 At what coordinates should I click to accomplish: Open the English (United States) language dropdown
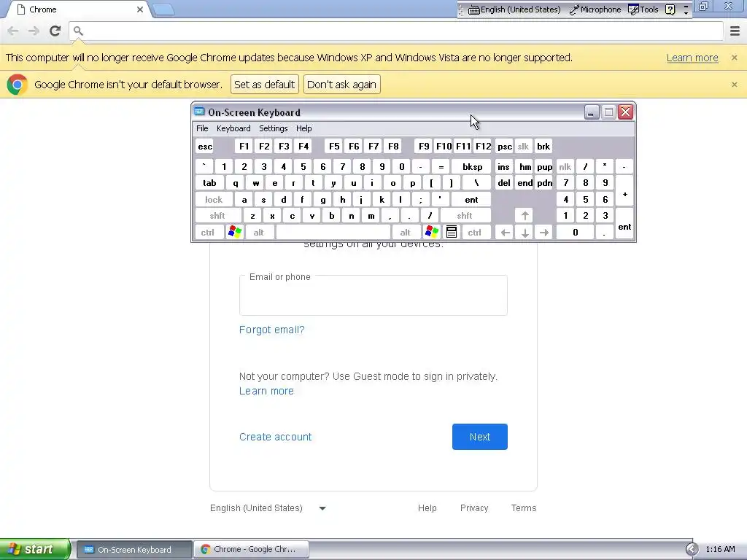[268, 508]
